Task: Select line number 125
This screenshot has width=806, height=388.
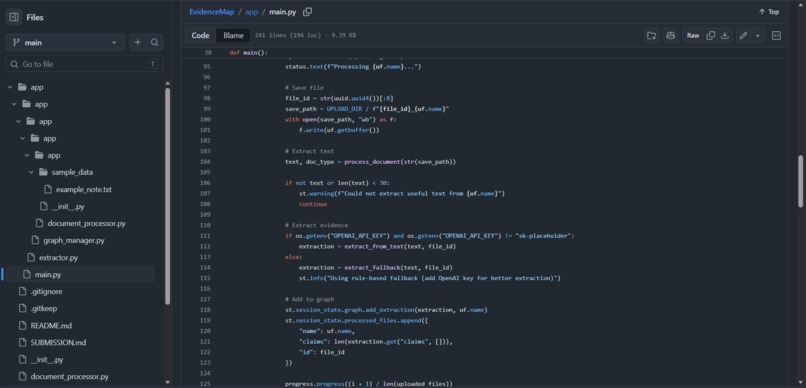Action: tap(206, 384)
